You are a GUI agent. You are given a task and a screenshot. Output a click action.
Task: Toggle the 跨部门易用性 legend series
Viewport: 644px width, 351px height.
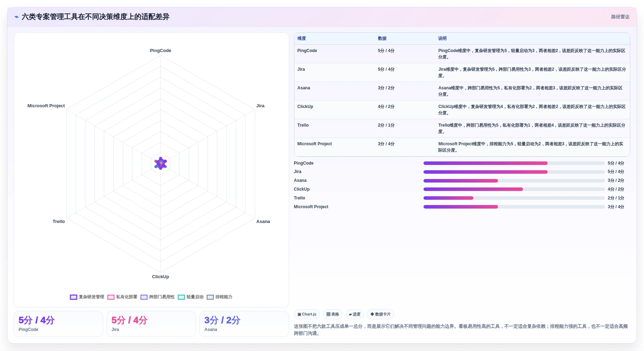[x=158, y=297]
